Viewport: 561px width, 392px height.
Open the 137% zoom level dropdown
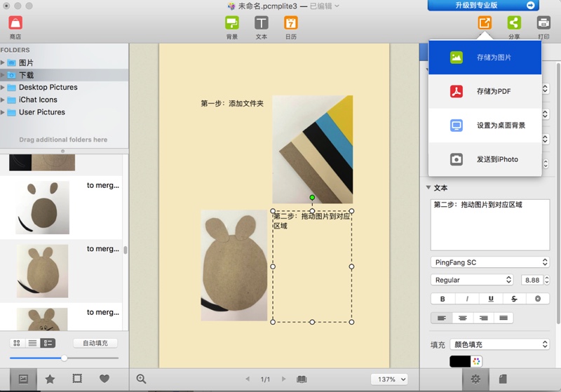pyautogui.click(x=389, y=379)
